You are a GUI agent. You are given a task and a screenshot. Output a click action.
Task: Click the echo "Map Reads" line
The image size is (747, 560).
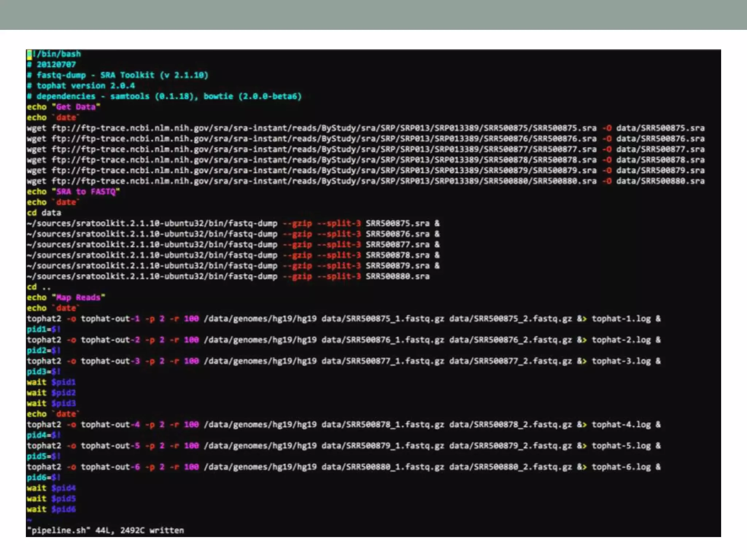66,297
